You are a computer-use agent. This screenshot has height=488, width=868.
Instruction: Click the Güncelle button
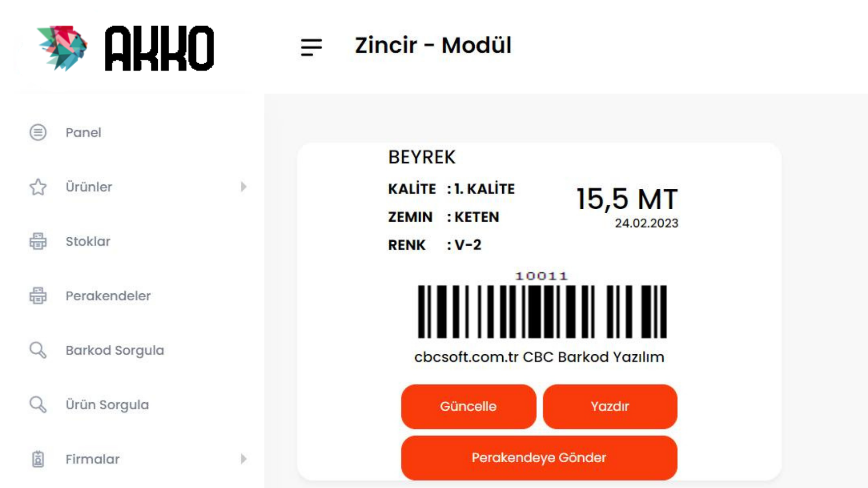(x=468, y=407)
